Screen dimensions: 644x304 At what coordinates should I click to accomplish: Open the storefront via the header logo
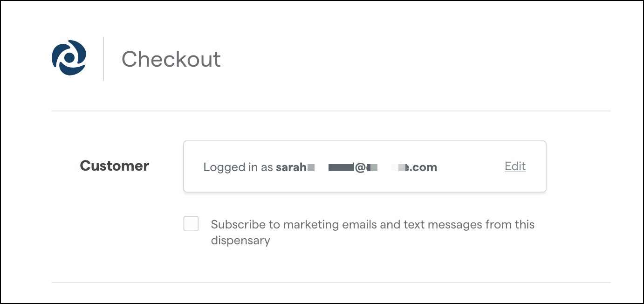pos(69,57)
